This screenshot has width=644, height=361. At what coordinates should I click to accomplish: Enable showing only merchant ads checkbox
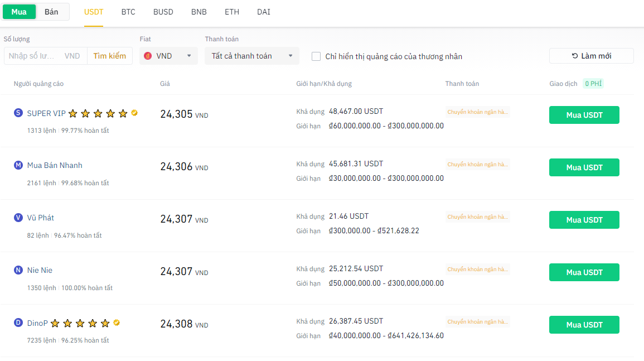316,56
